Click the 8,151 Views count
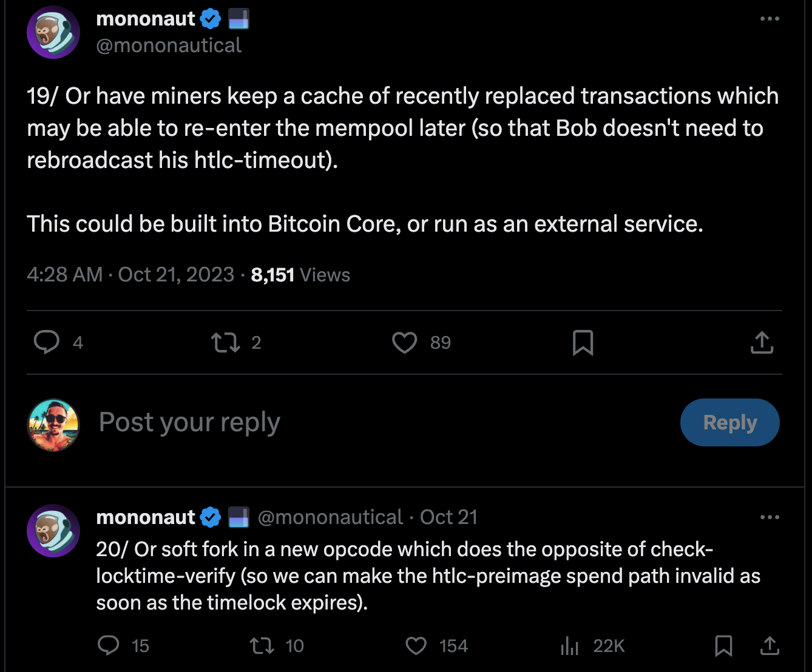812x672 pixels. pos(300,275)
